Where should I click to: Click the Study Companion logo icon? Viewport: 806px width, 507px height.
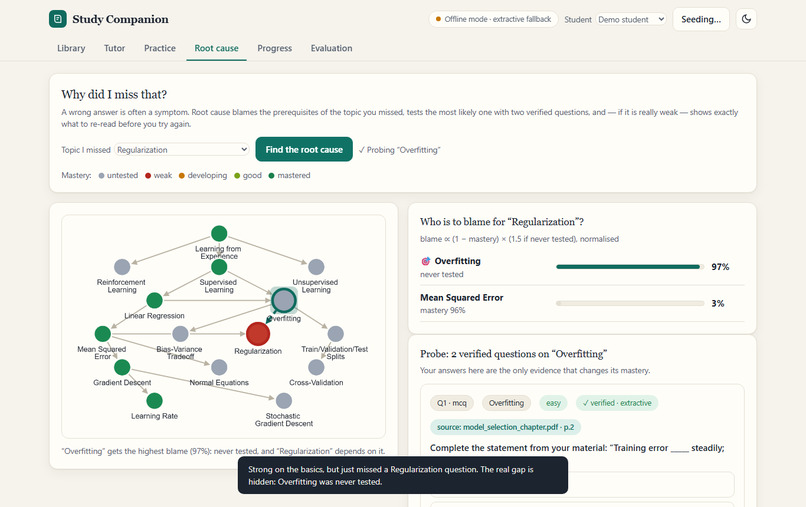(58, 19)
